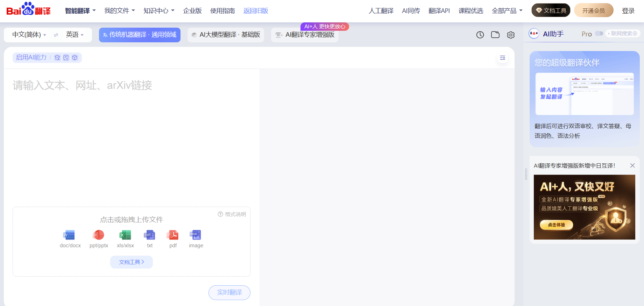Click the pdf upload icon
This screenshot has width=644, height=306.
click(173, 235)
